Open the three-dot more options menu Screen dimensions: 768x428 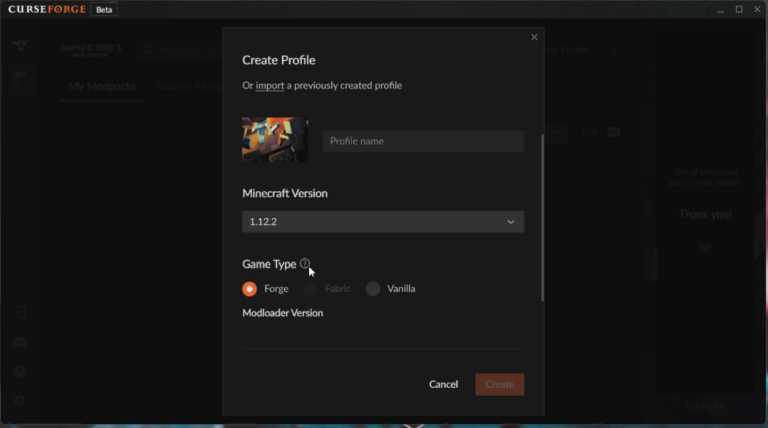click(x=614, y=49)
